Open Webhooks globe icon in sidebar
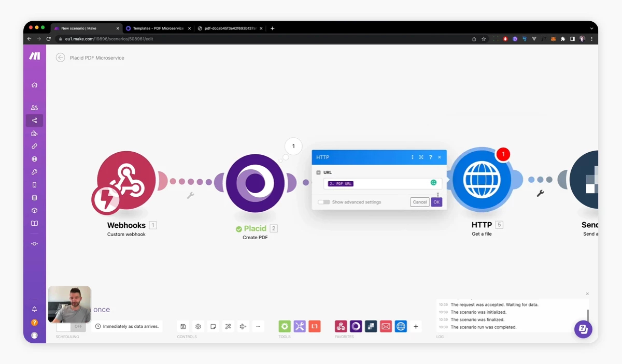The width and height of the screenshot is (622, 364). tap(34, 159)
